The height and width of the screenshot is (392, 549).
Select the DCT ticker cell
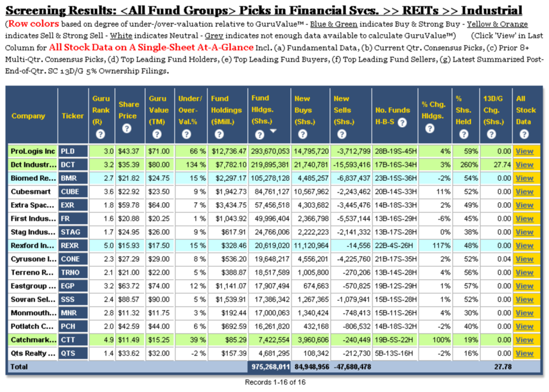(73, 165)
